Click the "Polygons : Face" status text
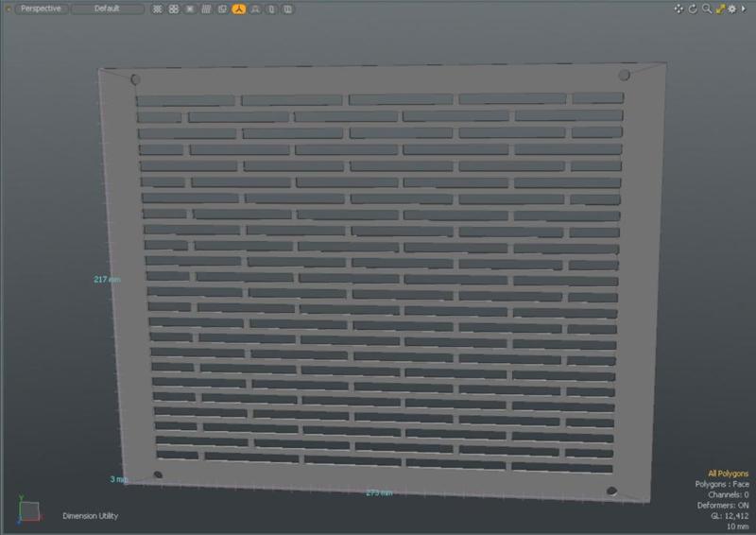 722,484
